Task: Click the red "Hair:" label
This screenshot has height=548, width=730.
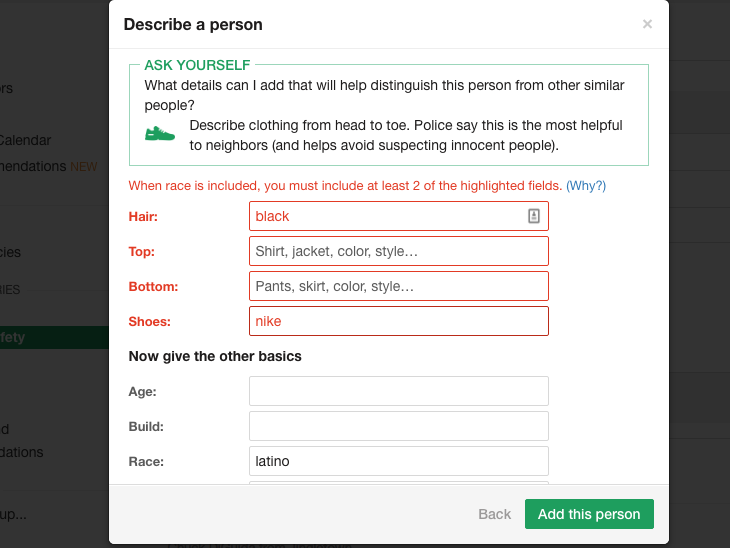Action: point(144,216)
